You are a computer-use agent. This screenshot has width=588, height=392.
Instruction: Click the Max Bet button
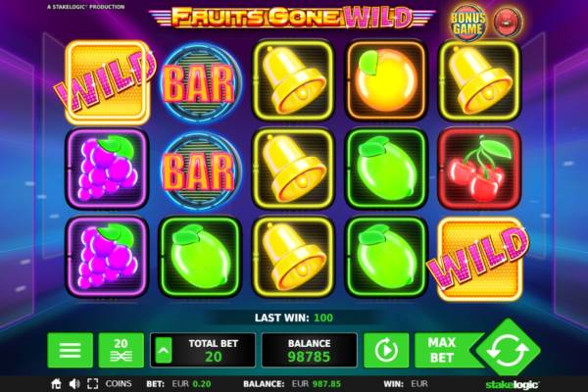(443, 350)
